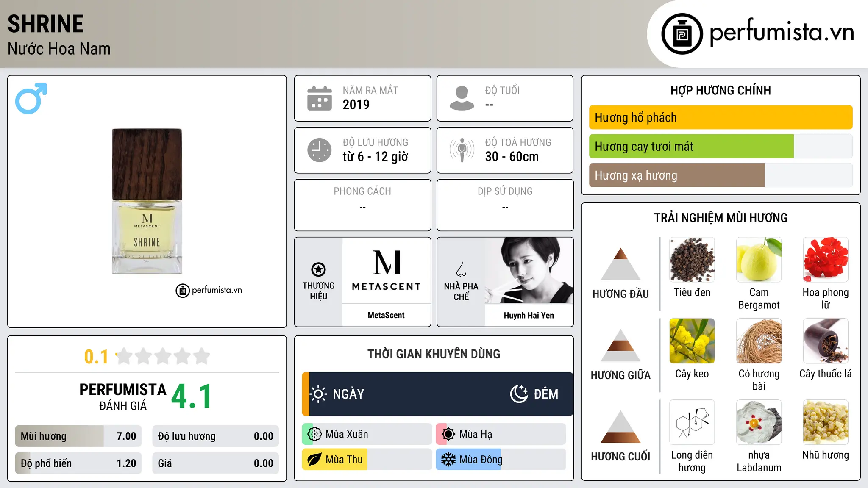Click the moon icon next to Đêm
The image size is (868, 488).
(519, 394)
